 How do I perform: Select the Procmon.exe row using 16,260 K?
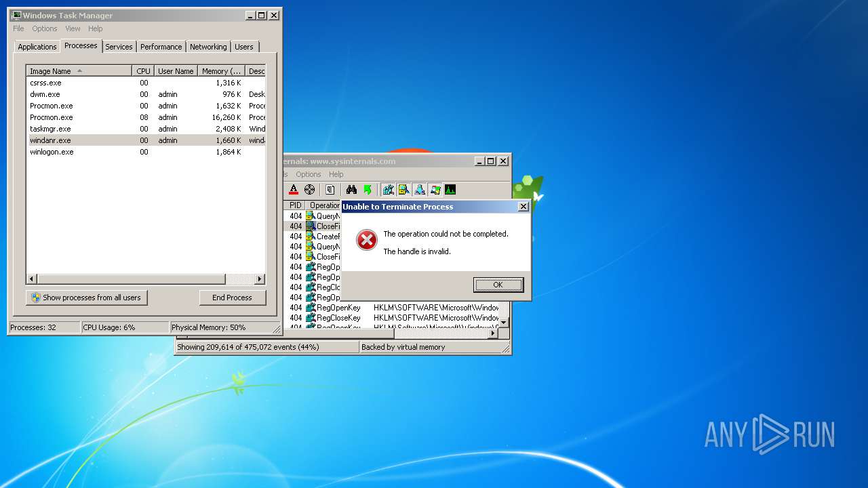click(146, 117)
